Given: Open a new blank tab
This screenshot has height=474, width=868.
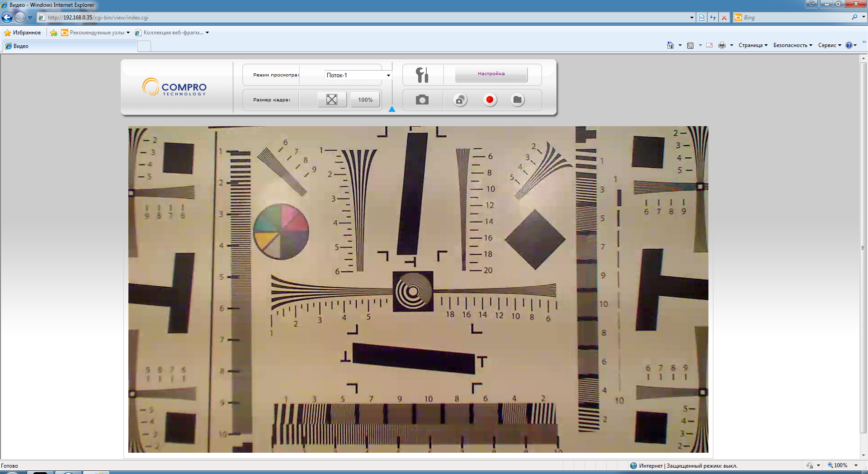Looking at the screenshot, I should 144,46.
